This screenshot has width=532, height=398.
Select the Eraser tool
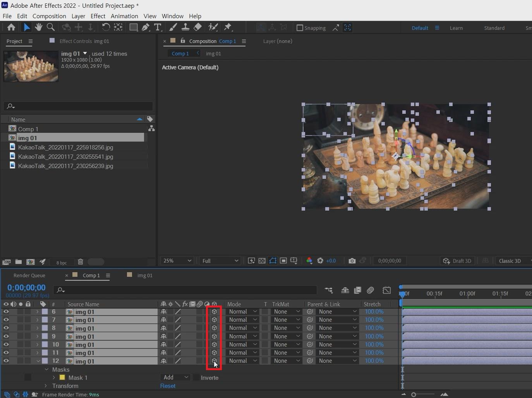click(197, 27)
